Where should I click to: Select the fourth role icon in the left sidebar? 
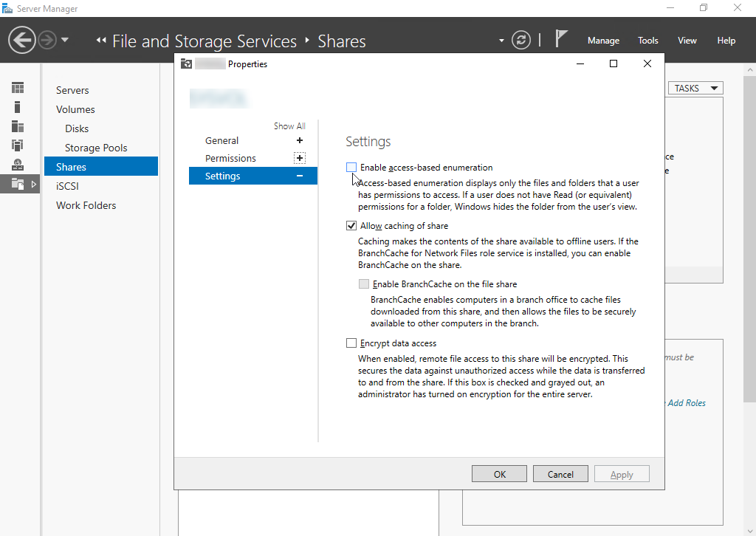coord(18,145)
